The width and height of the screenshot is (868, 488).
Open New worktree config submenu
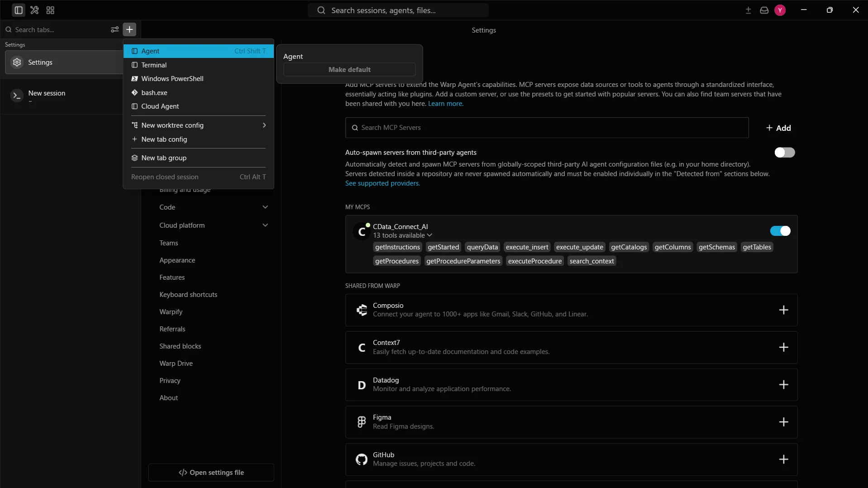[198, 125]
